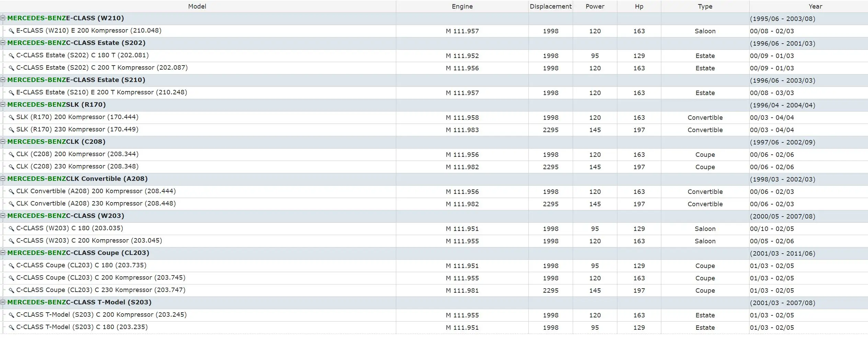The width and height of the screenshot is (868, 338).
Task: Click the Model column header
Action: (x=197, y=7)
